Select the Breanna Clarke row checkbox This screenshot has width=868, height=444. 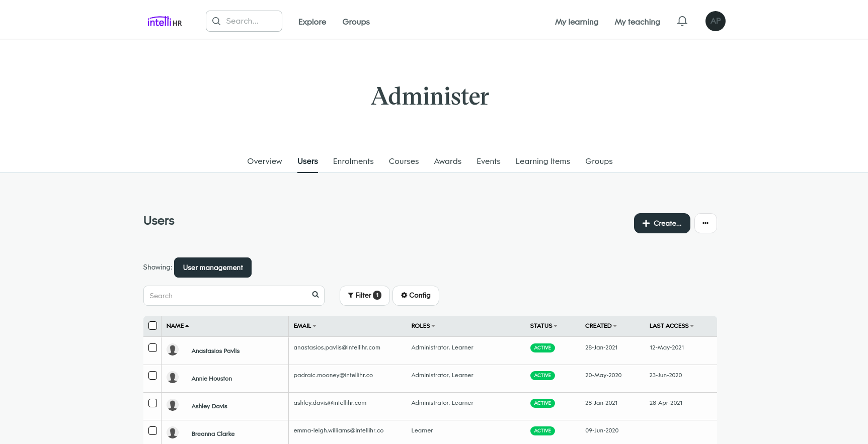(x=153, y=431)
